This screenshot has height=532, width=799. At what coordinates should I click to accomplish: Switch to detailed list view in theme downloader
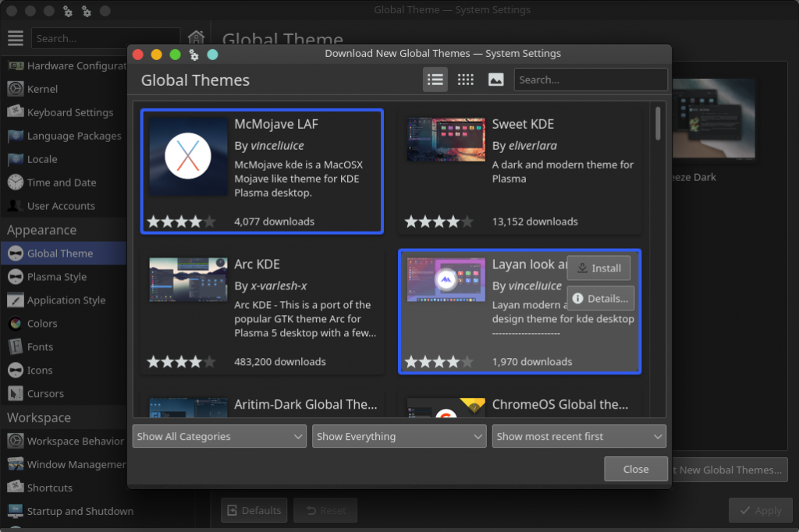(435, 79)
